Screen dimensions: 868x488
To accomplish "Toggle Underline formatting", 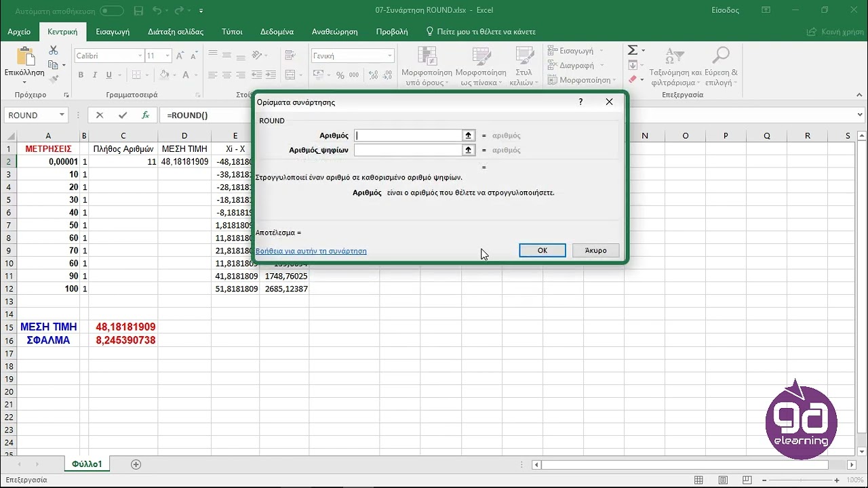I will (108, 75).
